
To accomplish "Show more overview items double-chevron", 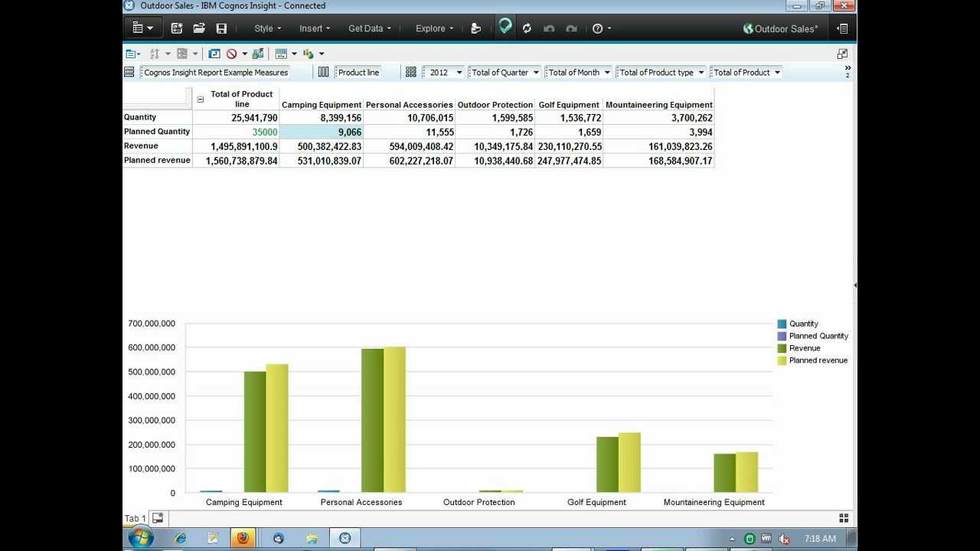I will 848,68.
